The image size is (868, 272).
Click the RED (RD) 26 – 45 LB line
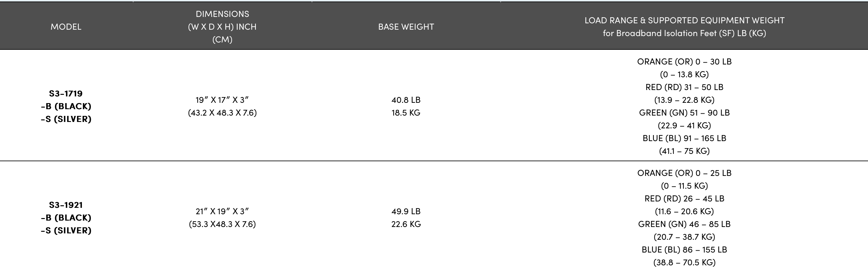tap(684, 199)
